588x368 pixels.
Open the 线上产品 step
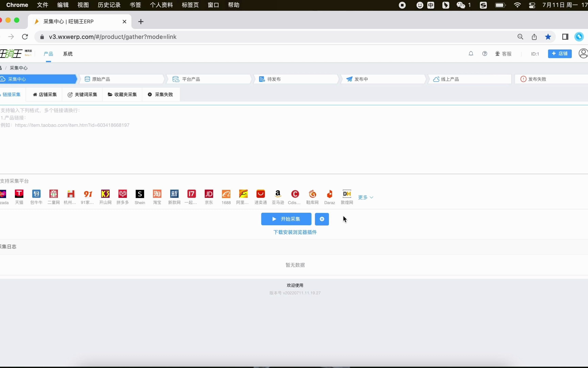point(470,79)
